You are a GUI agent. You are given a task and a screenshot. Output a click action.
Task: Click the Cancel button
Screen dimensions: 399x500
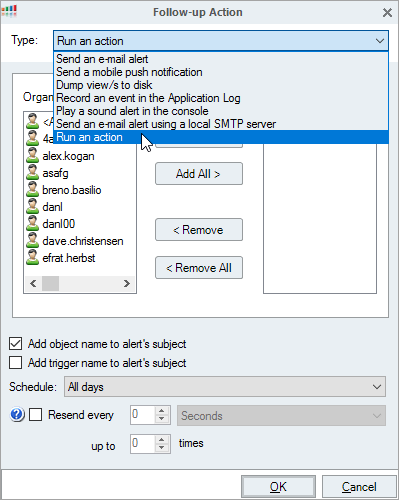359,487
